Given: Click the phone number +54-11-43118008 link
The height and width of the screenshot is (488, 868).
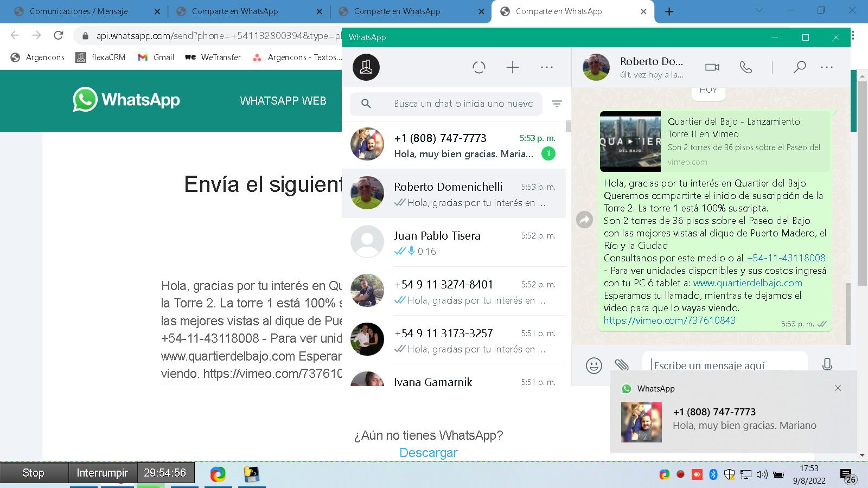Looking at the screenshot, I should (x=786, y=258).
